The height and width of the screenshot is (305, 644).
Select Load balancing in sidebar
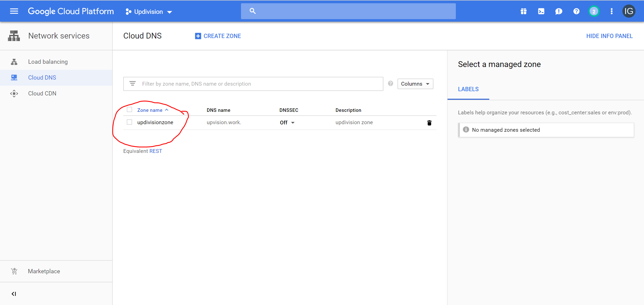[56, 62]
